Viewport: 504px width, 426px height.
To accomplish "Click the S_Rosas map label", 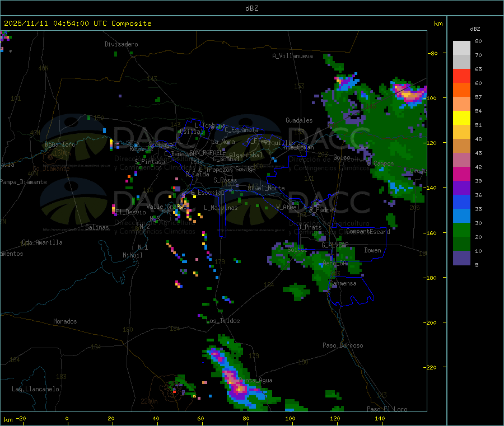I will coord(225,180).
